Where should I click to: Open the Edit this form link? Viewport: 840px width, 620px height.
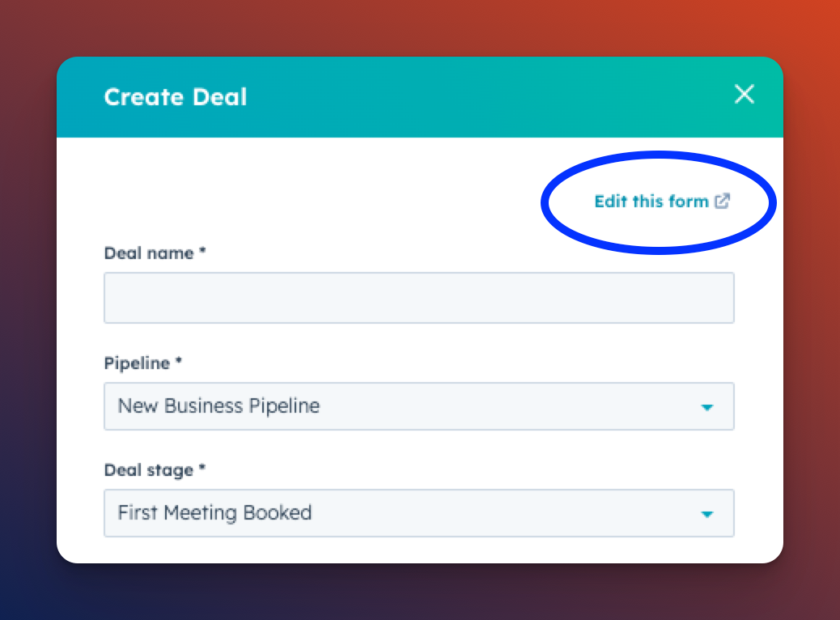tap(651, 202)
